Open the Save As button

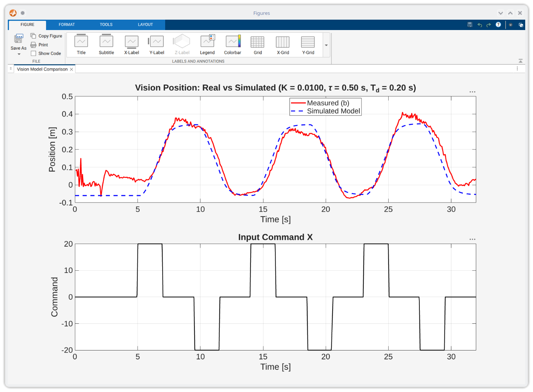19,42
